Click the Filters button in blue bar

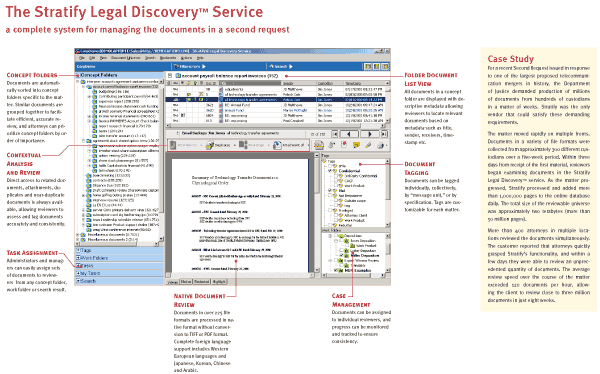(190, 67)
